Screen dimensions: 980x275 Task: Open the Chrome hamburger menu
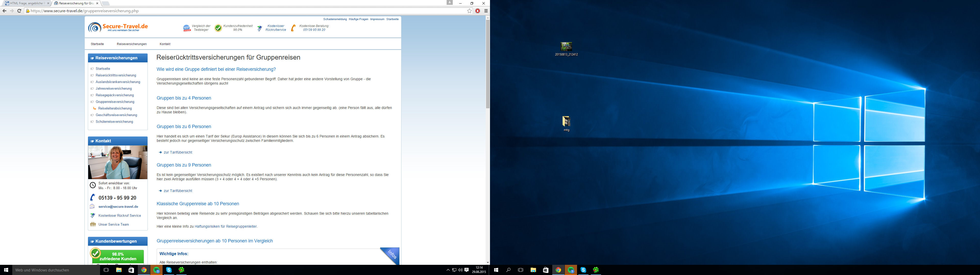(486, 11)
